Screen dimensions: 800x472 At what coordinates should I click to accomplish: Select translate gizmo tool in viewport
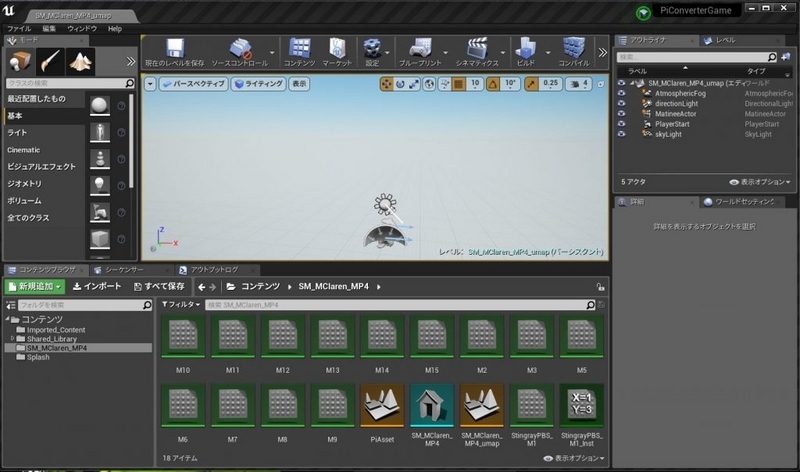tap(386, 84)
